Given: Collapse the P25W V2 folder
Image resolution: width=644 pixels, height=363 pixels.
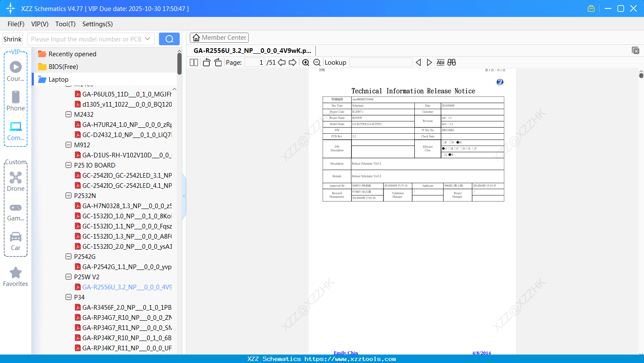Looking at the screenshot, I should (69, 277).
